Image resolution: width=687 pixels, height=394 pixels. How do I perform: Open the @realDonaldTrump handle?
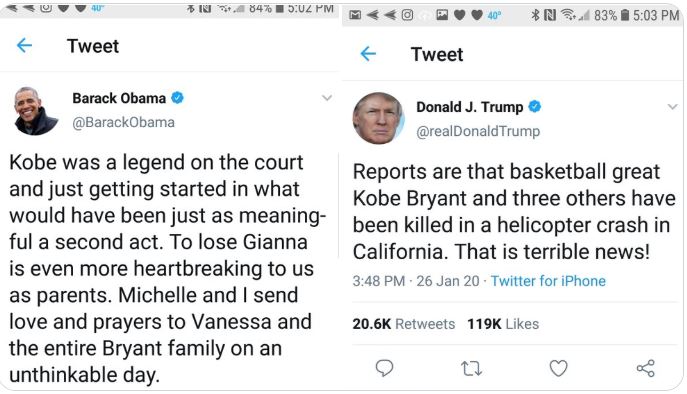pos(478,131)
